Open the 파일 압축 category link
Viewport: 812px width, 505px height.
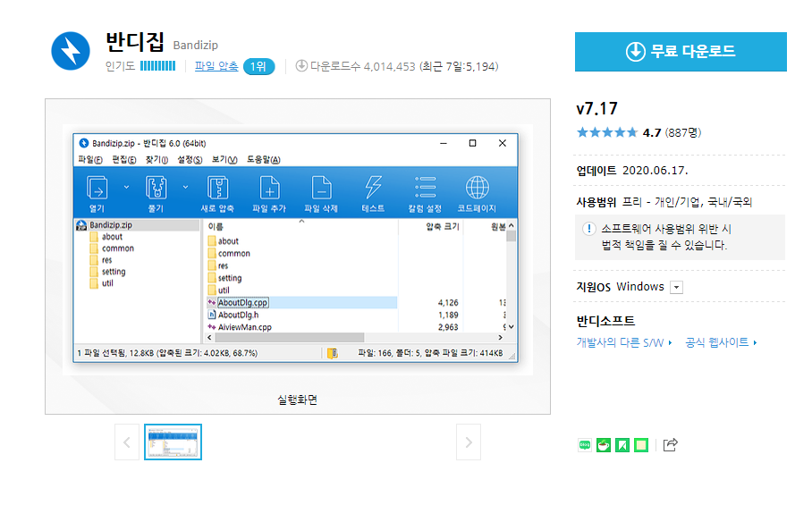[x=216, y=66]
